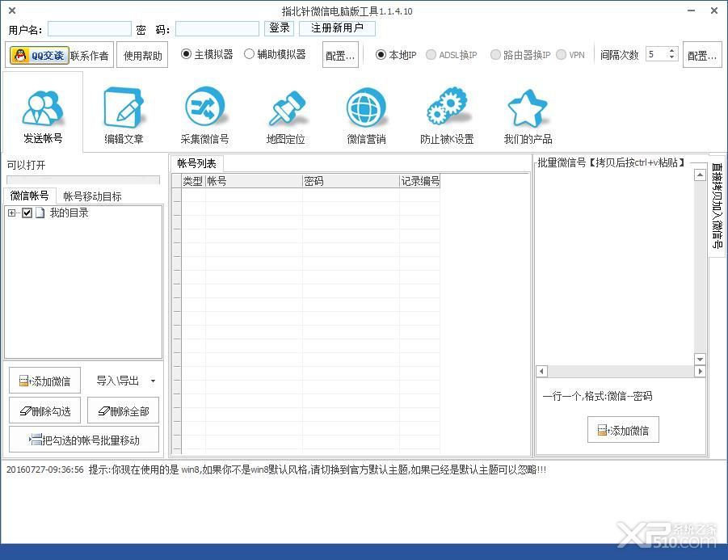Open the 导入\导出 dropdown arrow
This screenshot has height=560, width=728.
click(x=154, y=381)
